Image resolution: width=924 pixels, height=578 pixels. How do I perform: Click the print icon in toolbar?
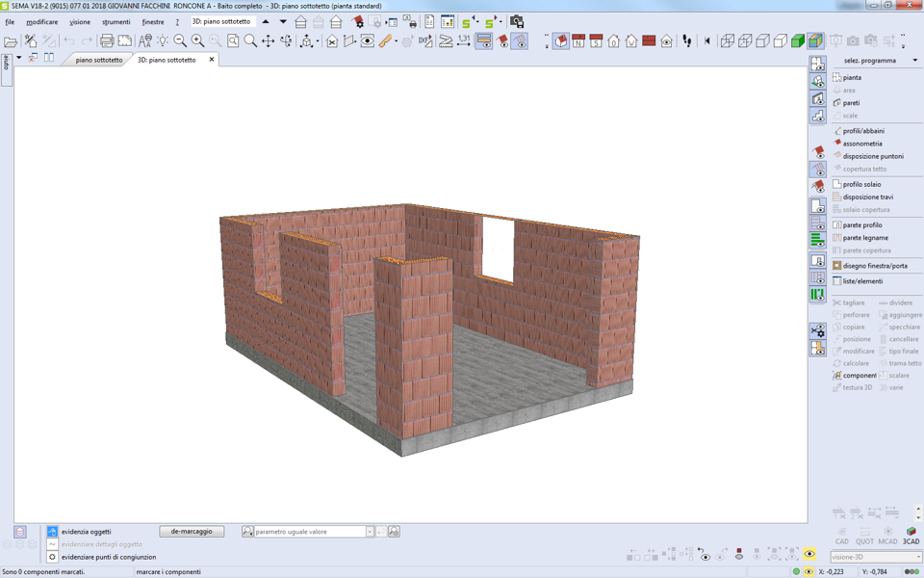(107, 41)
